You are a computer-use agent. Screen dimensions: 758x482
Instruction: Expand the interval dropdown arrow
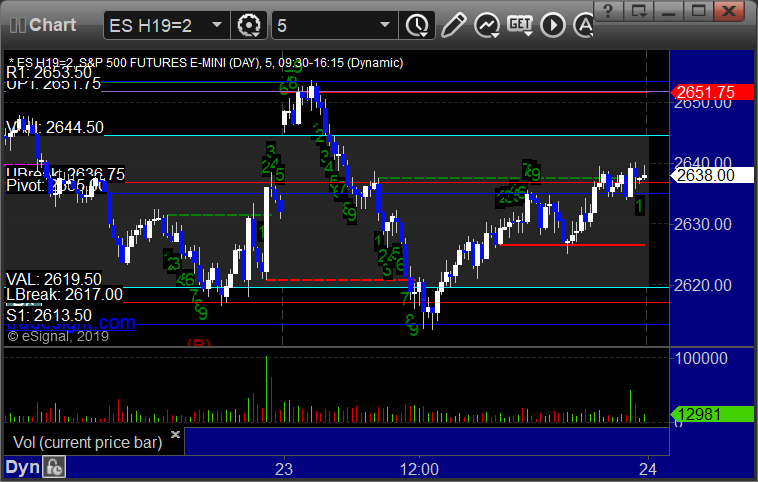pyautogui.click(x=385, y=25)
